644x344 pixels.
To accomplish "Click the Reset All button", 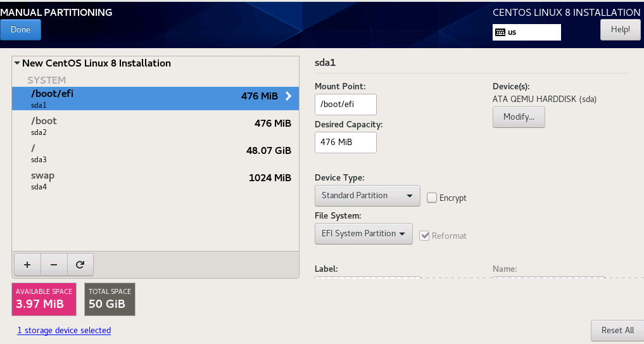I will point(617,331).
